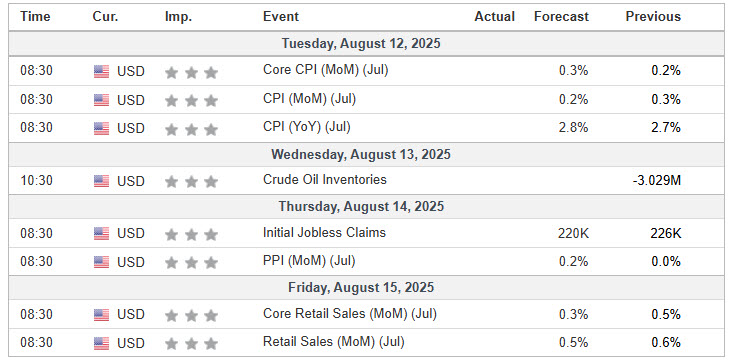731x362 pixels.
Task: Click the Previous column header
Action: tap(653, 17)
